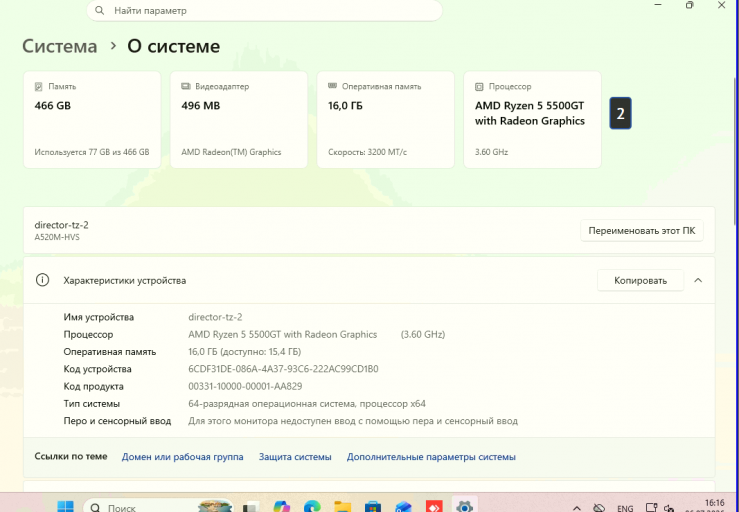Click the search magnifier icon in settings
The width and height of the screenshot is (739, 512).
point(99,10)
